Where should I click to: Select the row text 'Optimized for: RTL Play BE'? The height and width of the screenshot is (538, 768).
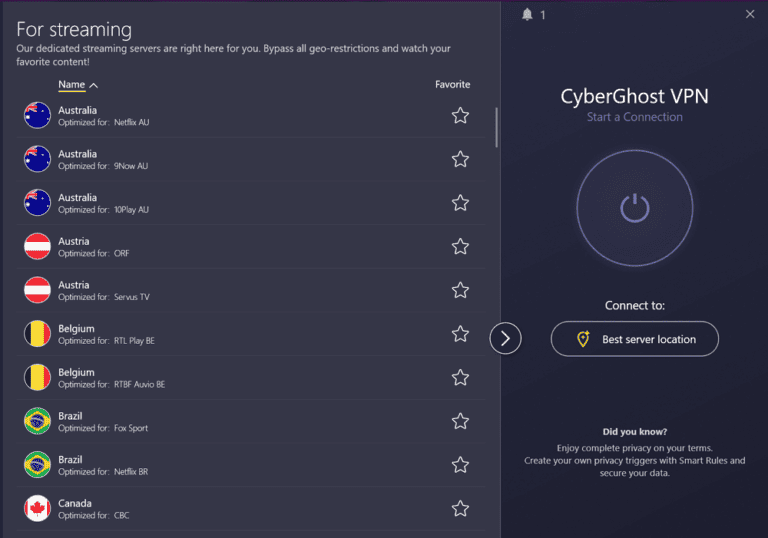coord(106,341)
